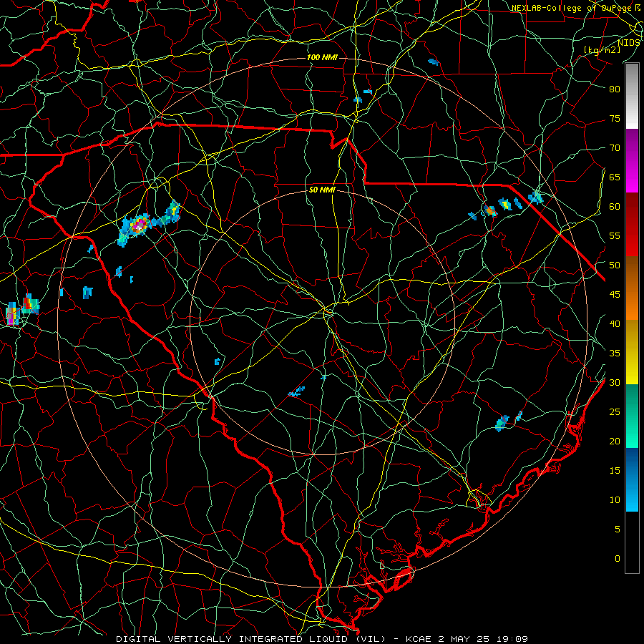644x644 pixels.
Task: Click the 60 value on the VIL scale
Action: pos(615,207)
